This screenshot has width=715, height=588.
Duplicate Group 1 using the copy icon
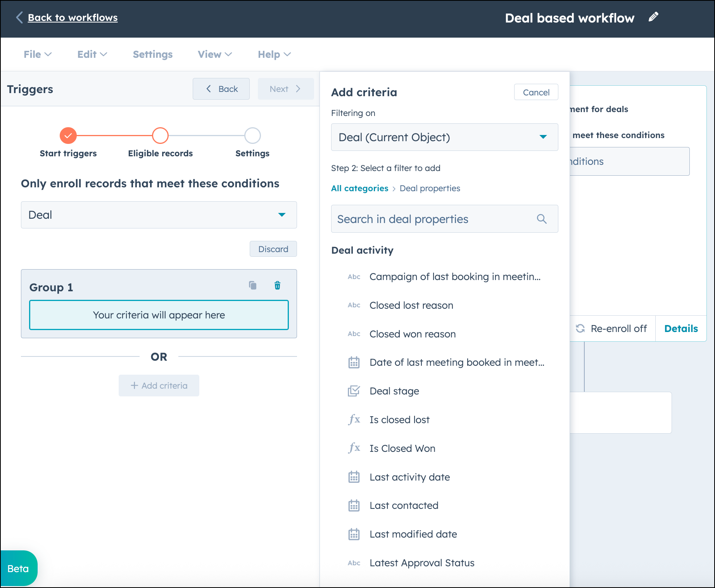252,285
